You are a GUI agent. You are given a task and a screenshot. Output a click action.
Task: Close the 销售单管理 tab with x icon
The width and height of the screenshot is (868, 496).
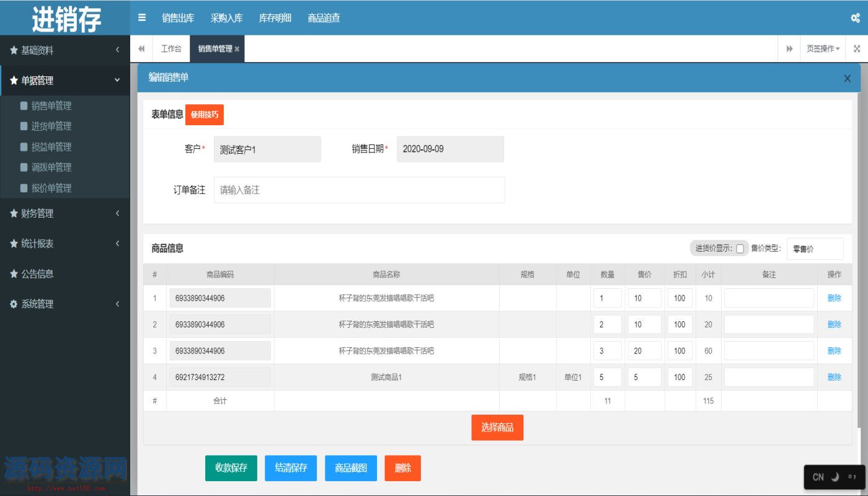(x=237, y=49)
